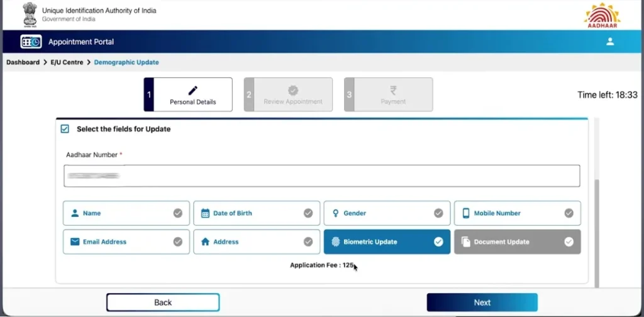Click the rupee icon in Payment step
The image size is (644, 317).
point(393,91)
